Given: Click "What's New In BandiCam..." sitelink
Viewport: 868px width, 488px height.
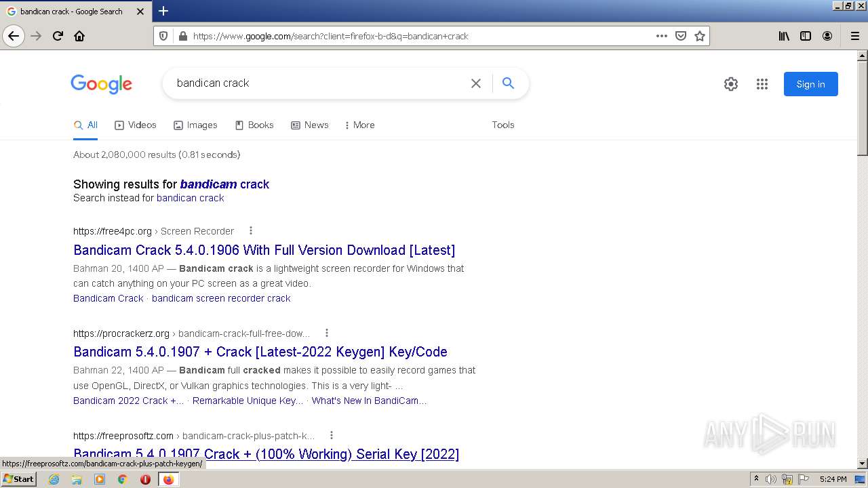Looking at the screenshot, I should pyautogui.click(x=370, y=401).
